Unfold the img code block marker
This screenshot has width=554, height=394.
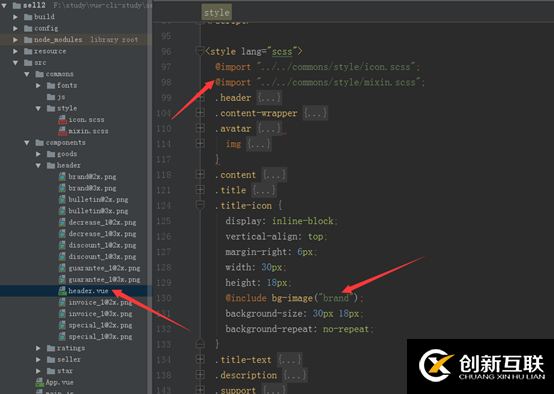click(200, 144)
